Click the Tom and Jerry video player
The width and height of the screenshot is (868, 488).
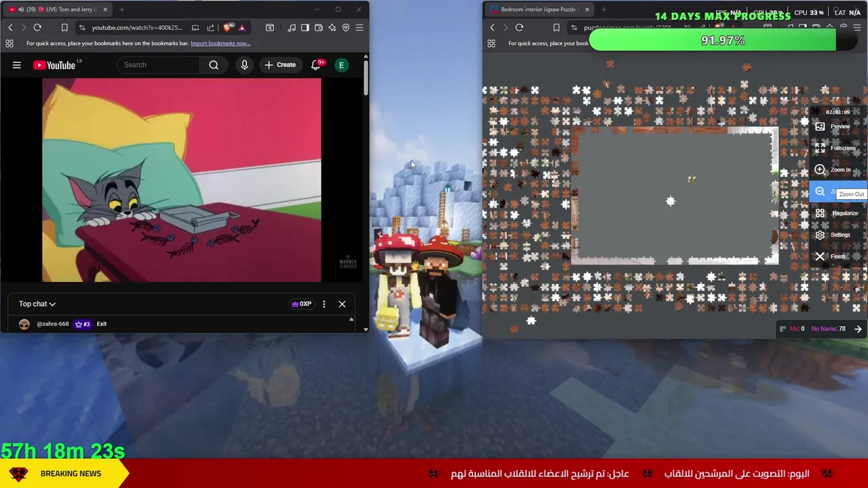(182, 180)
